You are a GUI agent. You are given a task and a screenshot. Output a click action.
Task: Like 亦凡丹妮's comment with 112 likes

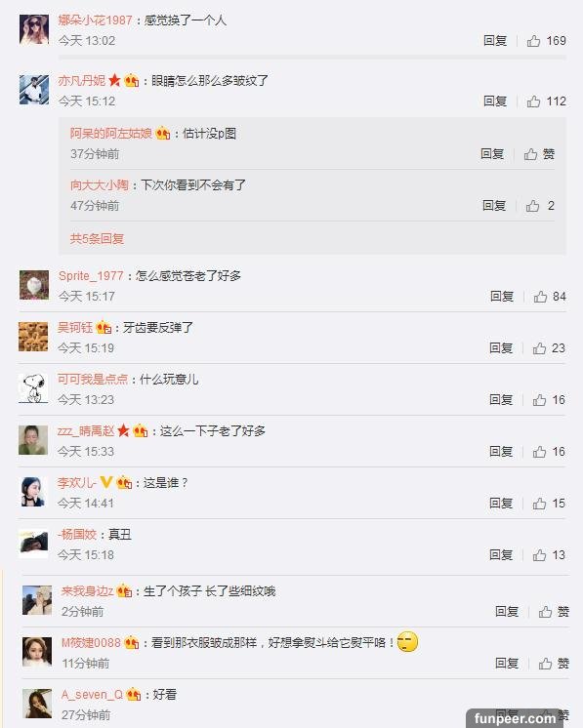click(x=533, y=101)
